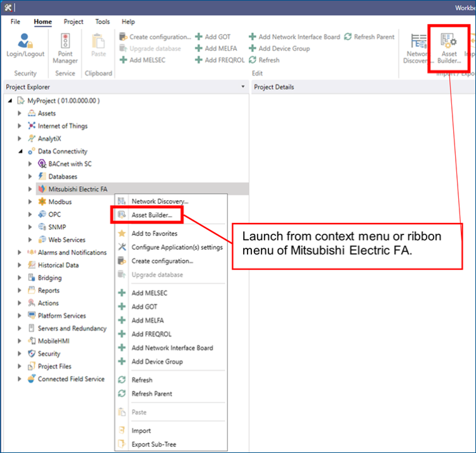Launch Asset Builder from the ribbon
The image size is (476, 453).
(449, 49)
